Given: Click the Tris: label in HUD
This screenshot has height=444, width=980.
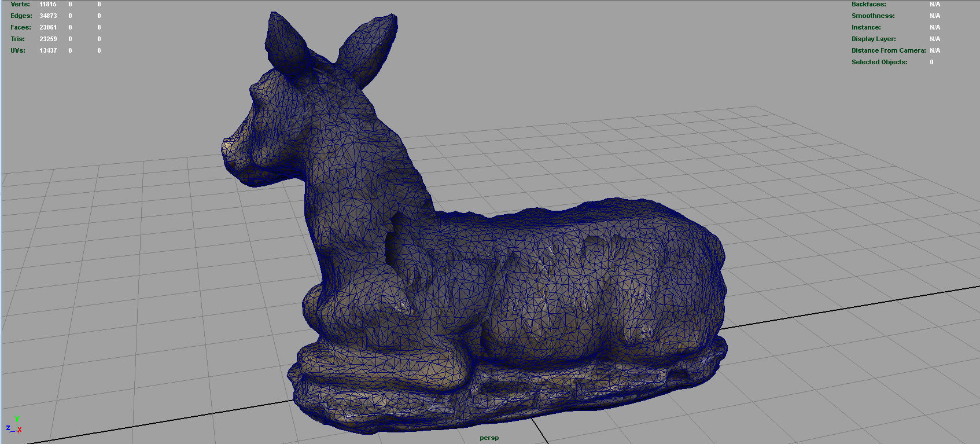Looking at the screenshot, I should coord(18,39).
